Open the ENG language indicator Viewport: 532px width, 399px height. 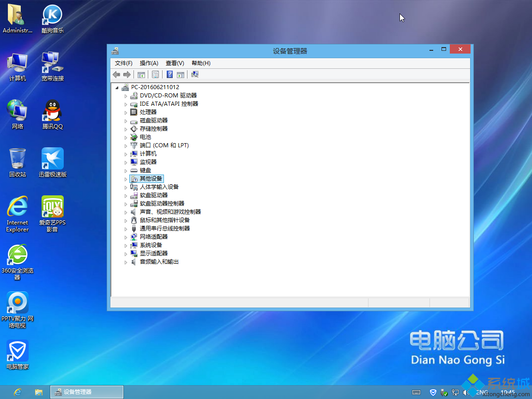coord(482,392)
